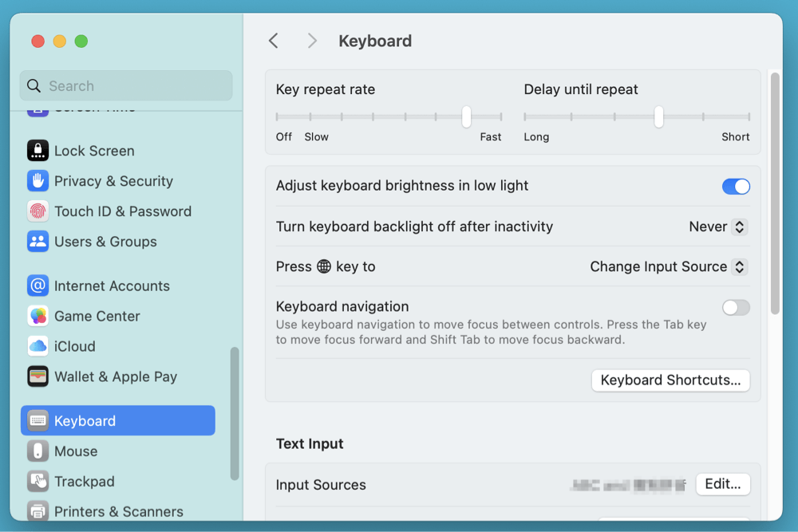Click the Mouse sidebar icon
Image resolution: width=798 pixels, height=532 pixels.
coord(38,451)
